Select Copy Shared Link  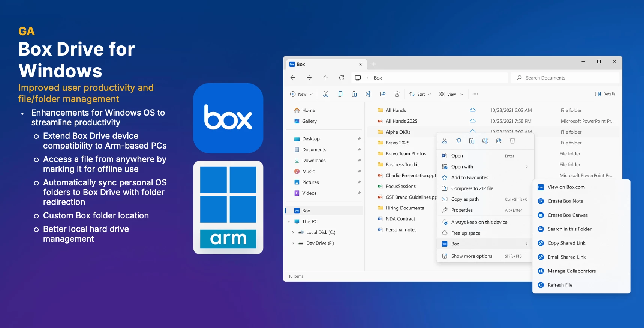pos(581,243)
